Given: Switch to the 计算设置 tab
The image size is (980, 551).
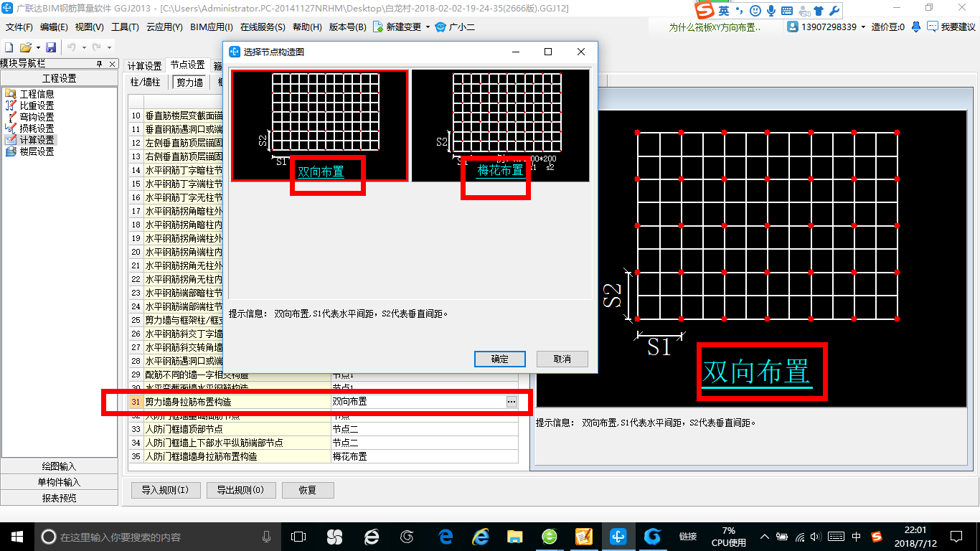Looking at the screenshot, I should [144, 65].
